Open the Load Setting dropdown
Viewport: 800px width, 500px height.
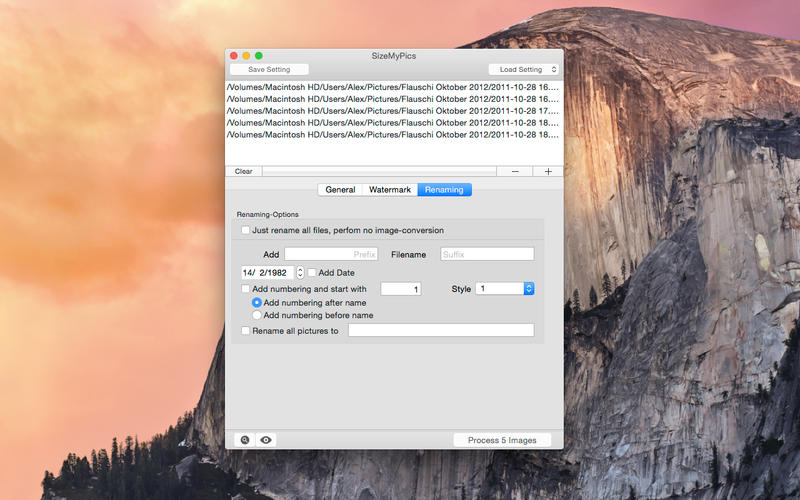(x=523, y=70)
